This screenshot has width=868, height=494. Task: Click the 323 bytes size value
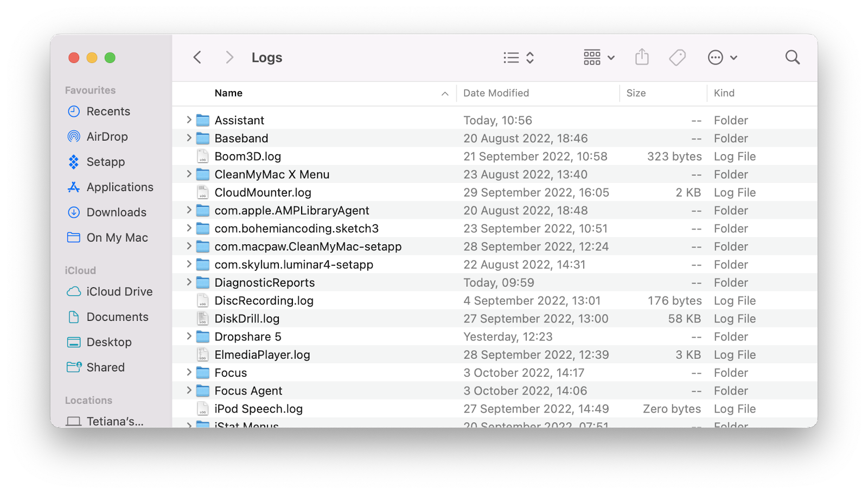pyautogui.click(x=674, y=156)
